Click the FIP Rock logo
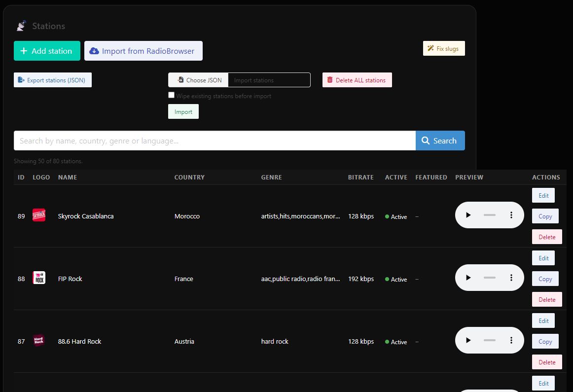Image resolution: width=573 pixels, height=392 pixels. (x=39, y=278)
